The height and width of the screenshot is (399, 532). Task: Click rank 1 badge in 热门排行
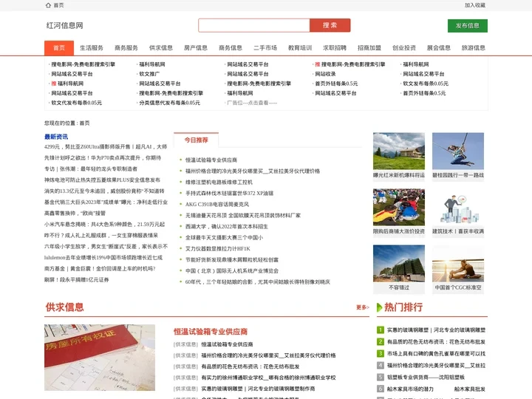(x=381, y=330)
